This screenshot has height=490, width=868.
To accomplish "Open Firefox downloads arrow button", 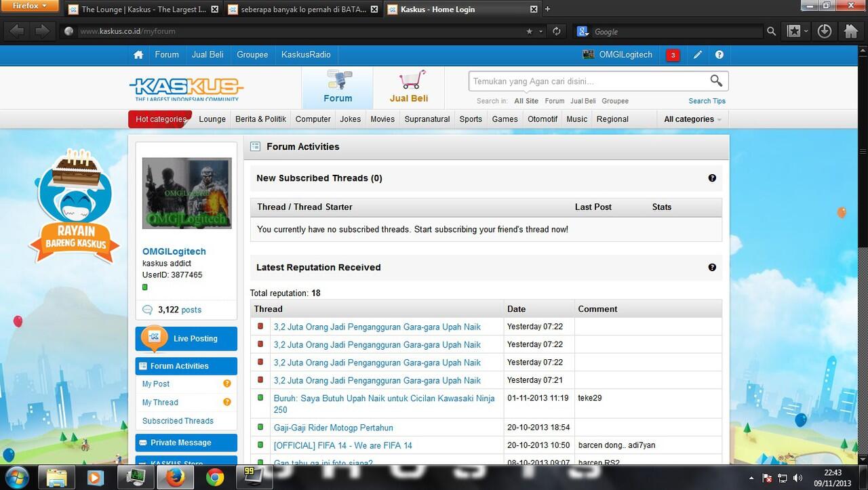I will 824,31.
